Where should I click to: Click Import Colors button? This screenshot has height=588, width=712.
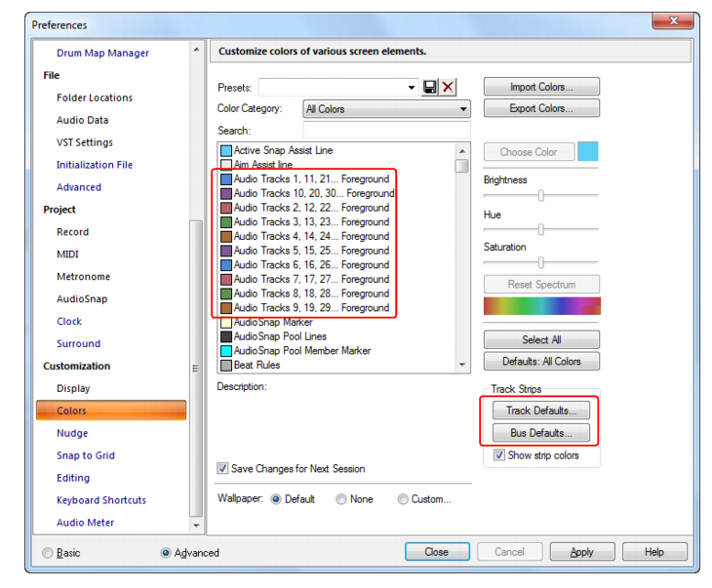click(x=541, y=87)
